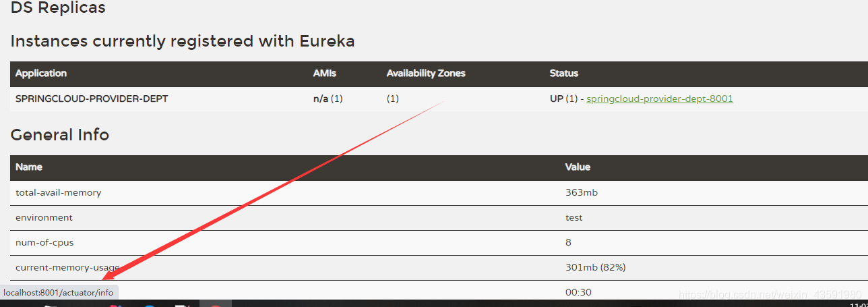Click the Status column header
The width and height of the screenshot is (868, 307).
[563, 73]
